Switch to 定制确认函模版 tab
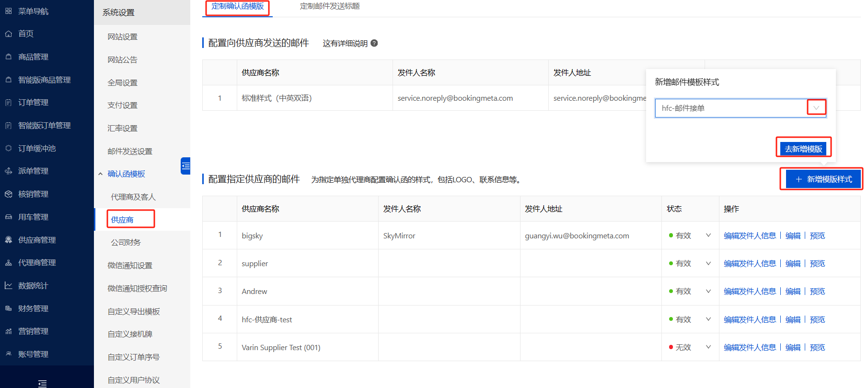The height and width of the screenshot is (388, 868). pos(238,6)
